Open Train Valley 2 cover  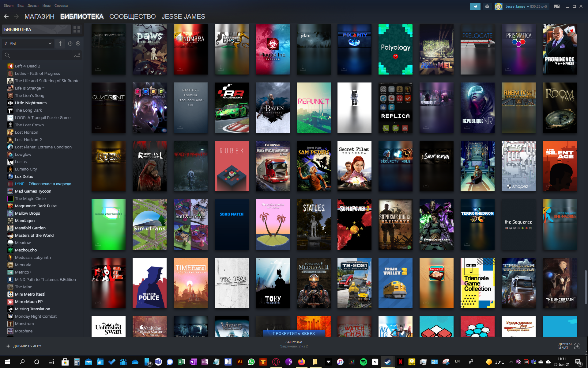click(x=395, y=283)
